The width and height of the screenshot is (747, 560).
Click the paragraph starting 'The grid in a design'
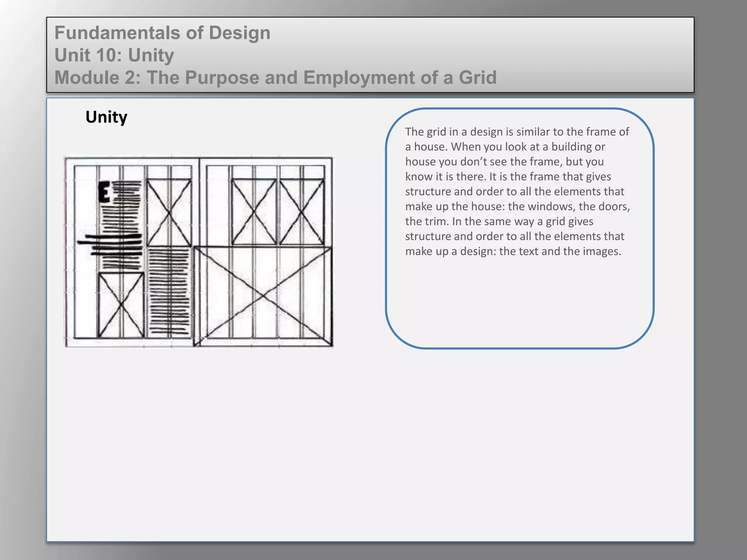point(518,191)
